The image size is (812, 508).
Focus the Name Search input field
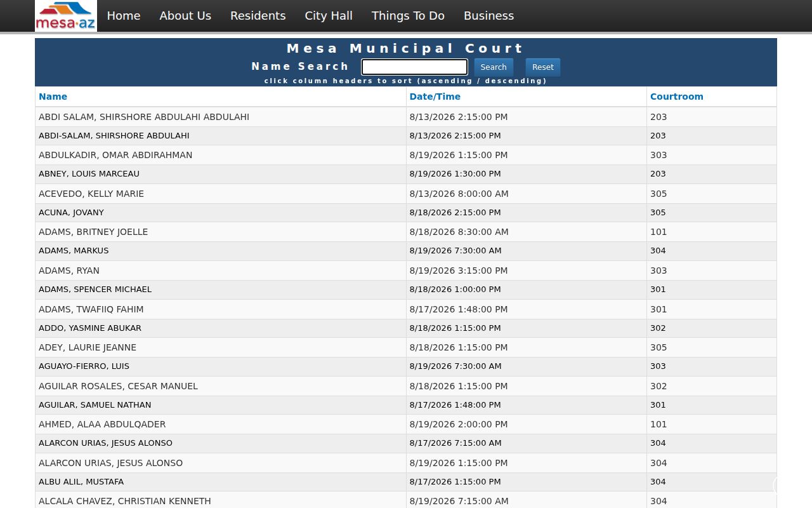click(414, 67)
